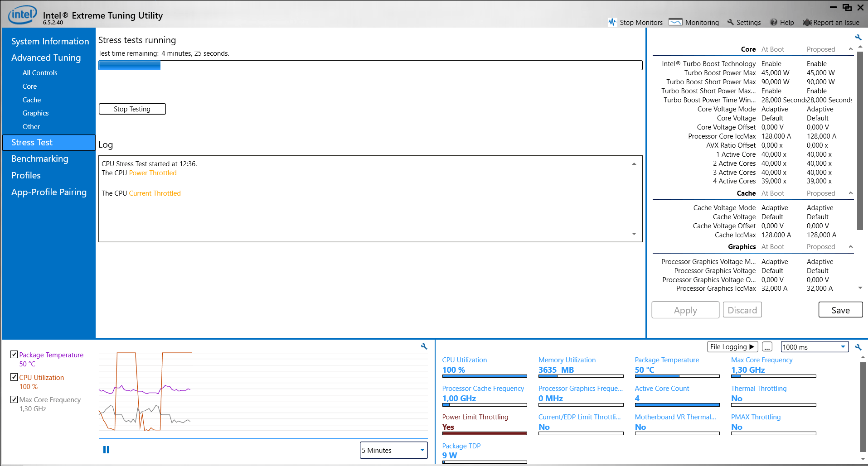
Task: Click the Save button
Action: point(841,310)
